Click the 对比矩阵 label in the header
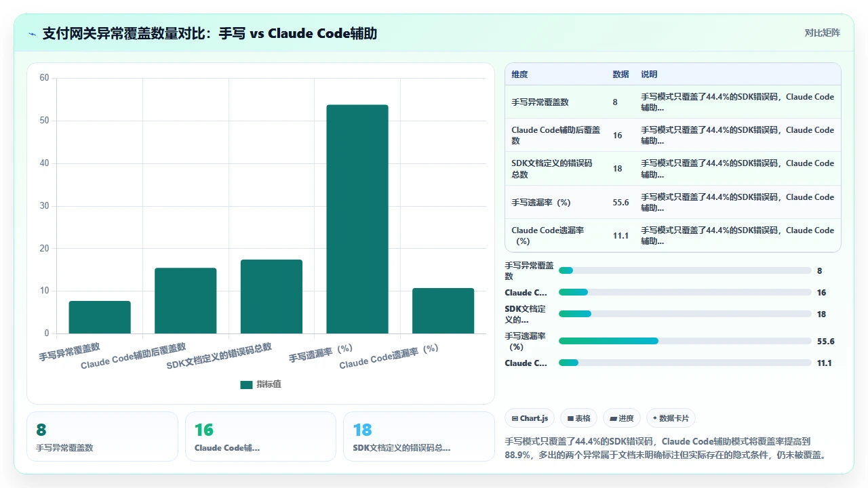Screen dimensions: 868x488 (x=822, y=33)
